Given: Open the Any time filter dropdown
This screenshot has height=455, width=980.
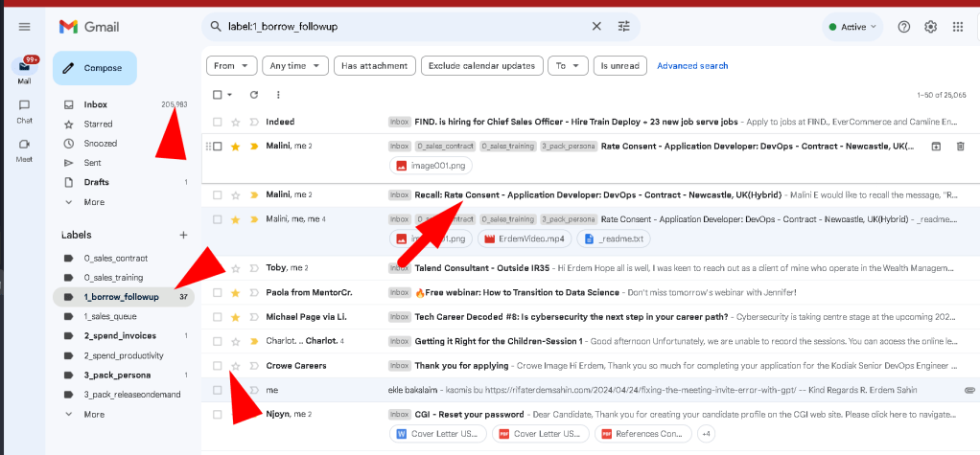Looking at the screenshot, I should click(295, 65).
